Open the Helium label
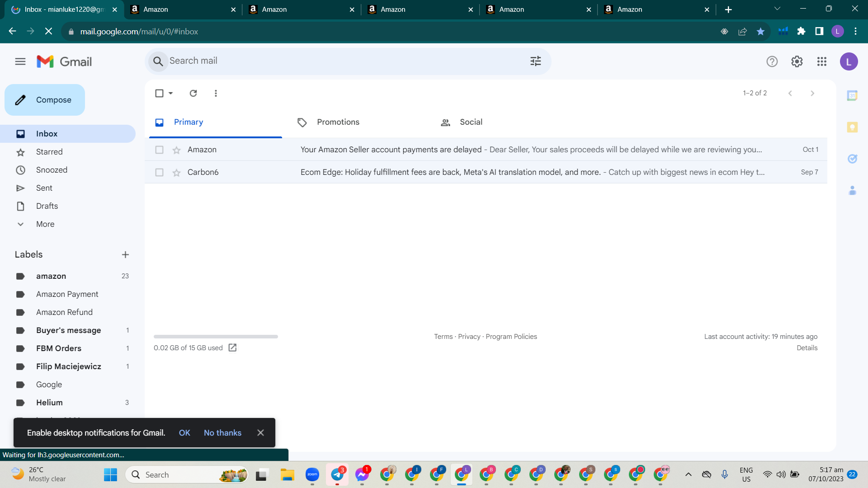This screenshot has width=868, height=488. click(68, 403)
